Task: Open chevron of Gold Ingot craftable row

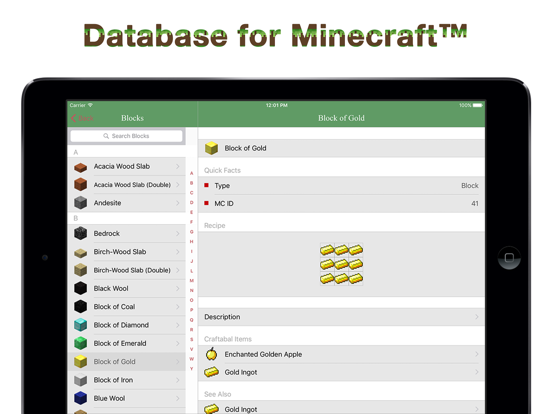Action: (477, 372)
